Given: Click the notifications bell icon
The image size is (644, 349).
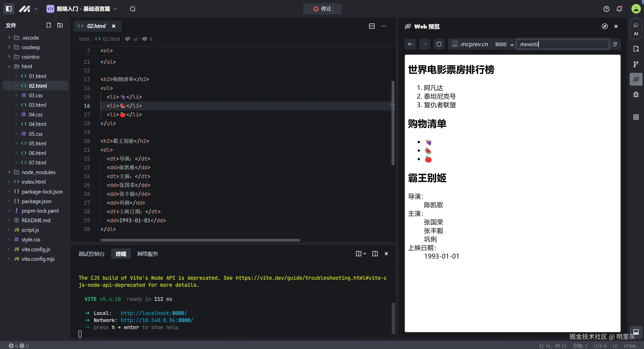Looking at the screenshot, I should [x=619, y=9].
